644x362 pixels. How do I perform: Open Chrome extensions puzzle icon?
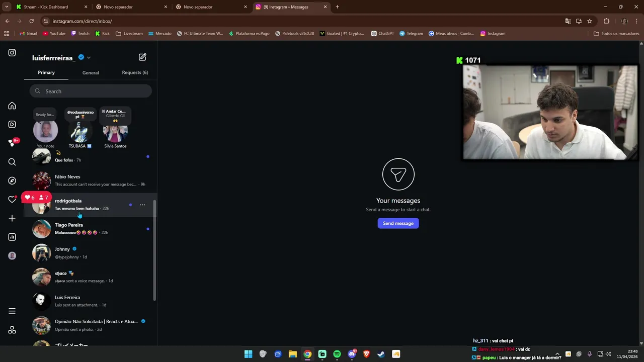tap(606, 21)
